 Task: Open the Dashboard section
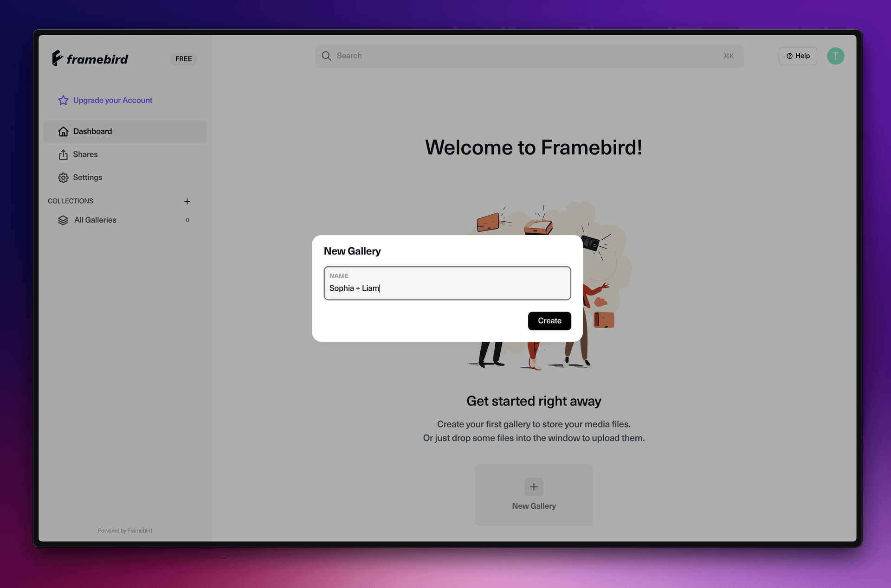pyautogui.click(x=92, y=131)
